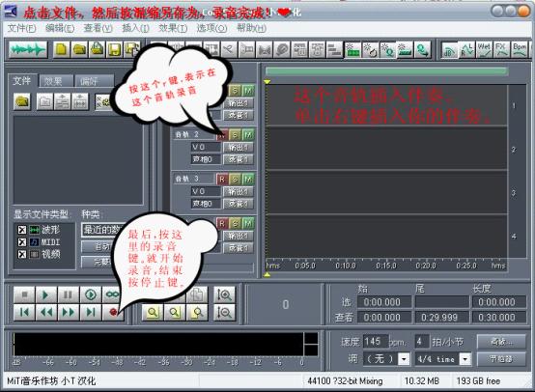Screen dimensions: 535x392
Task: Open the 文件(F) menu
Action: pos(21,28)
